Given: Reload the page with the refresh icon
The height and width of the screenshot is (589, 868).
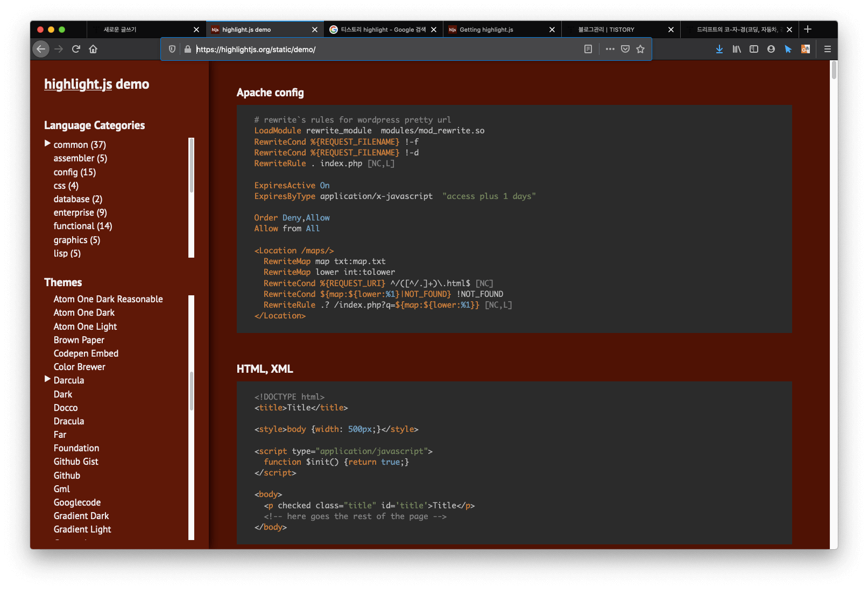Looking at the screenshot, I should (x=76, y=49).
